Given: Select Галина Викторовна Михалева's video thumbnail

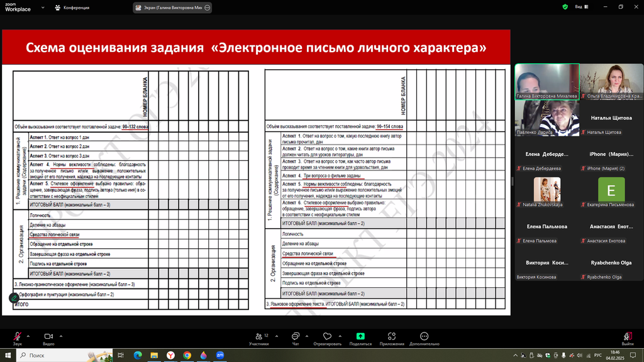Looking at the screenshot, I should coord(547,82).
